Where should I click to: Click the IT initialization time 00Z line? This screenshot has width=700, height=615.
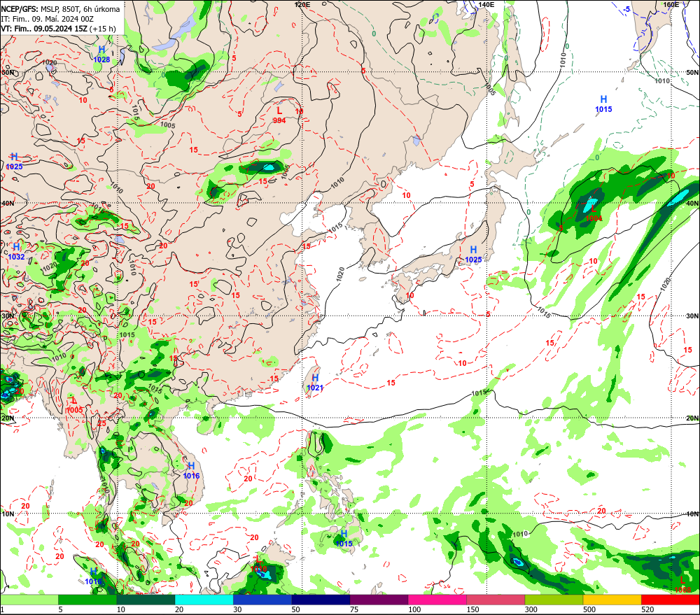coord(48,19)
